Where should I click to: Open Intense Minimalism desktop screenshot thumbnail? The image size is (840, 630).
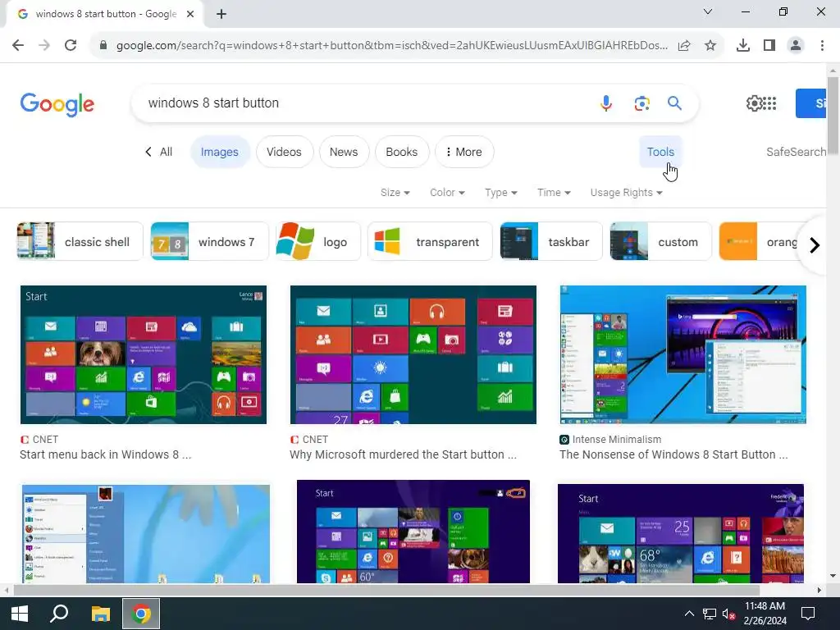(683, 354)
